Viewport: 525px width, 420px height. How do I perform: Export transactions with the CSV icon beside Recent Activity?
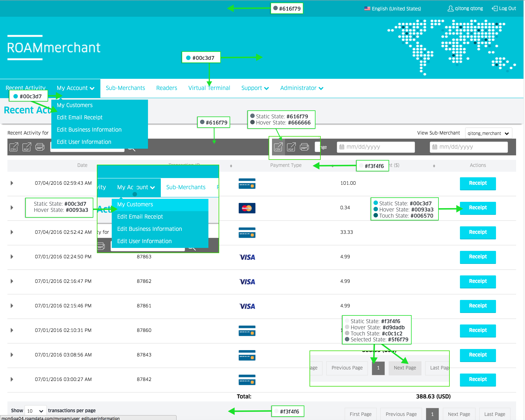14,147
